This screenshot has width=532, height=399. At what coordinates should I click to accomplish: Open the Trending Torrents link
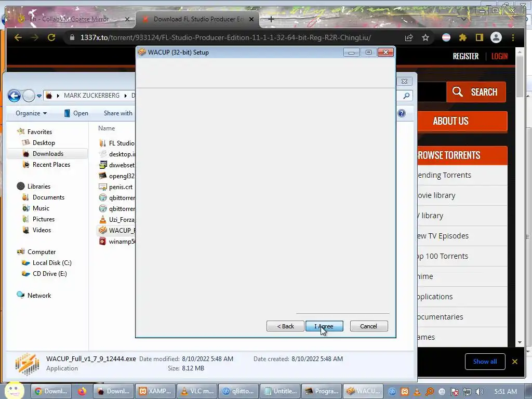pos(444,175)
